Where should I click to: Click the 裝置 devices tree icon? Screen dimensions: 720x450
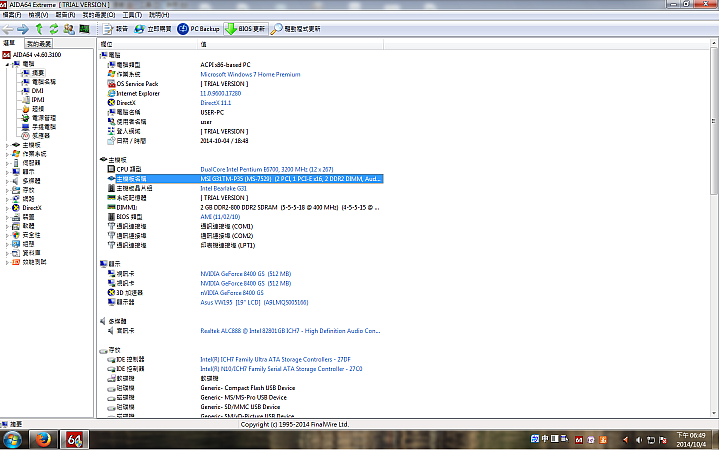(16, 217)
